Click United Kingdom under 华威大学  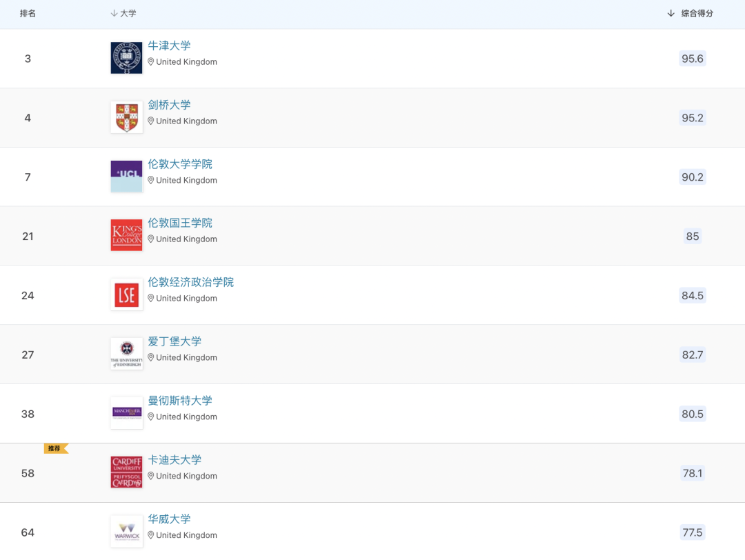coord(186,534)
